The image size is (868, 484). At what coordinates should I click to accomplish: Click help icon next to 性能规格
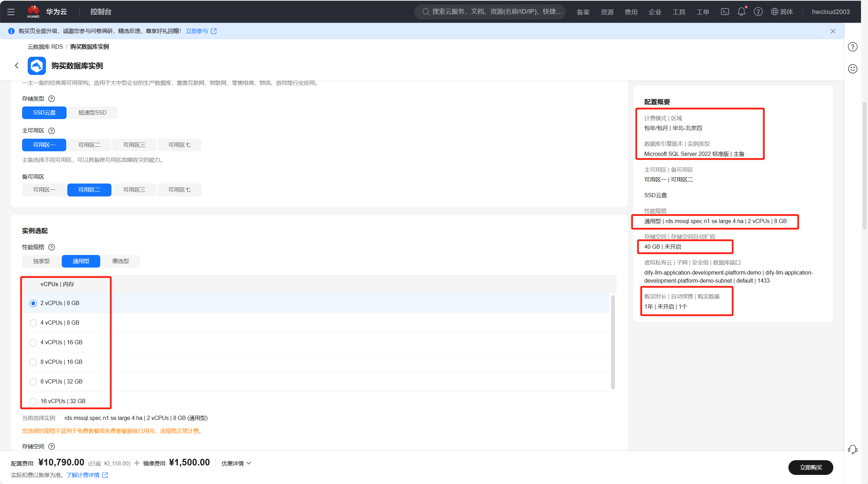click(52, 247)
